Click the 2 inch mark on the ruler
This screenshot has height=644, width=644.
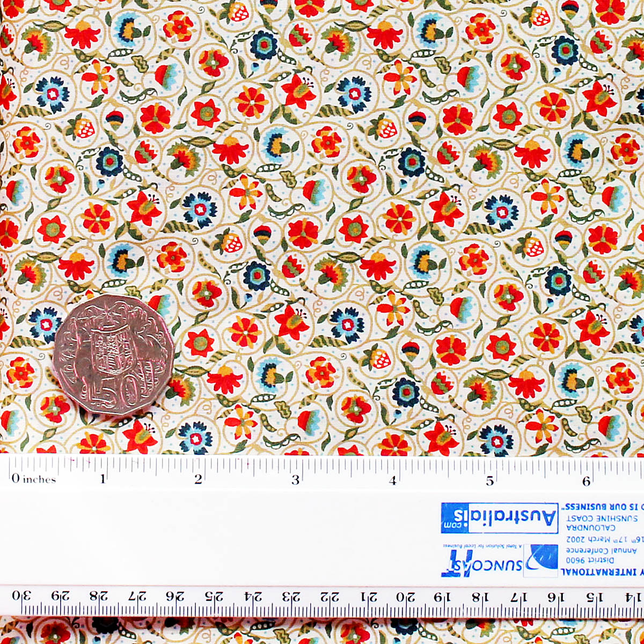click(x=199, y=479)
